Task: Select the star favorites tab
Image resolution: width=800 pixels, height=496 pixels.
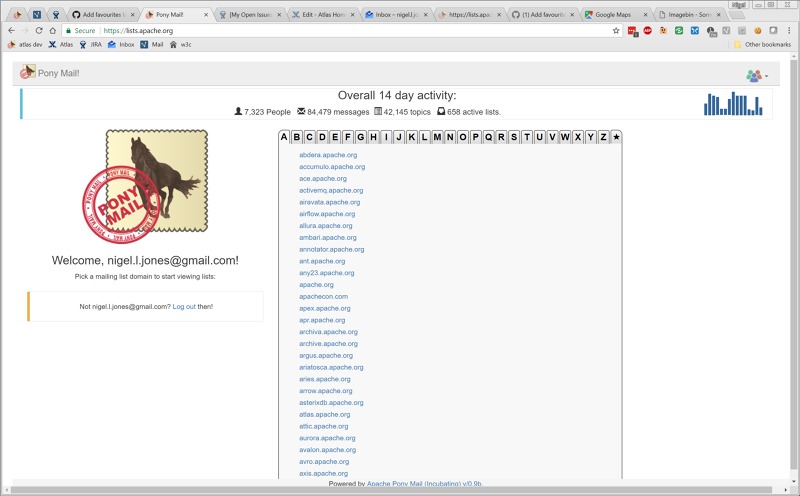Action: (x=617, y=137)
